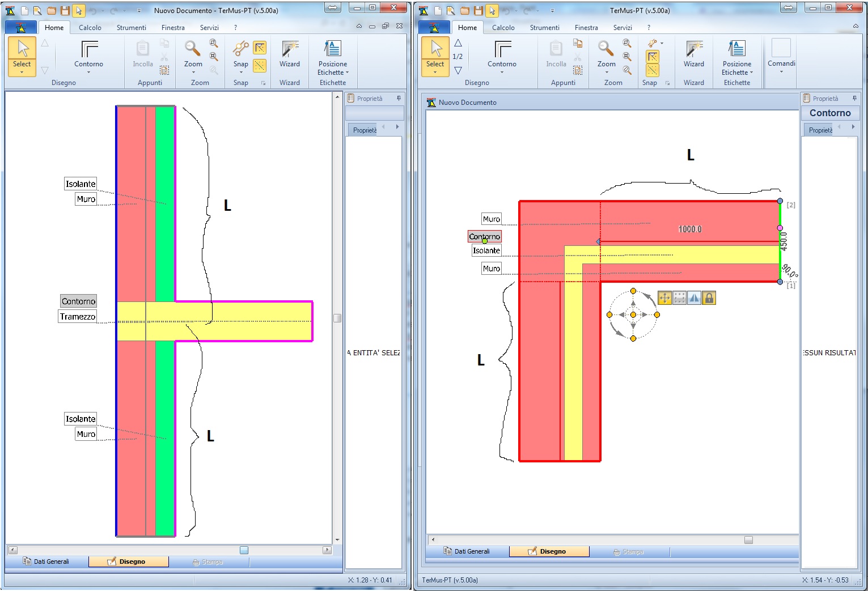868x591 pixels.
Task: Click the Save floppy icon in the right window
Action: pyautogui.click(x=478, y=11)
